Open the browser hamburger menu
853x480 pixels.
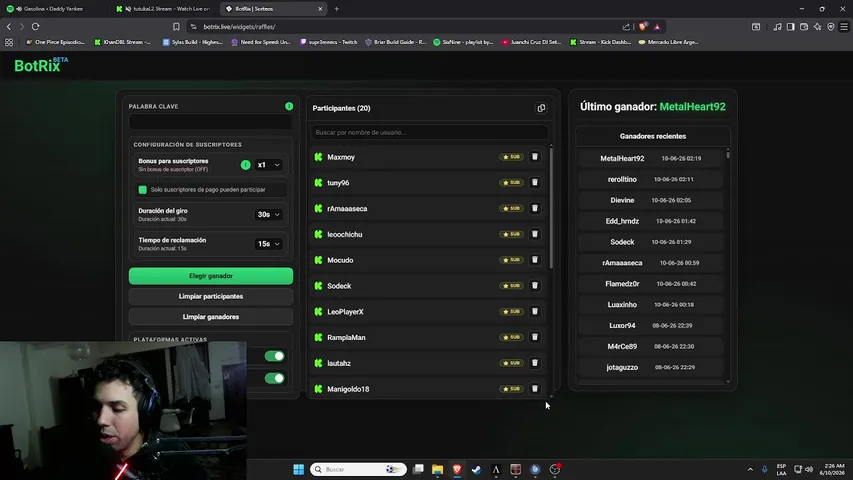tap(844, 27)
